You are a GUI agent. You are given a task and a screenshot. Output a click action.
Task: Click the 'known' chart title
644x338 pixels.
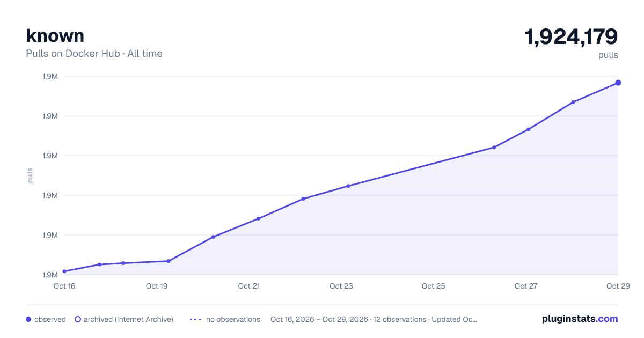coord(55,35)
